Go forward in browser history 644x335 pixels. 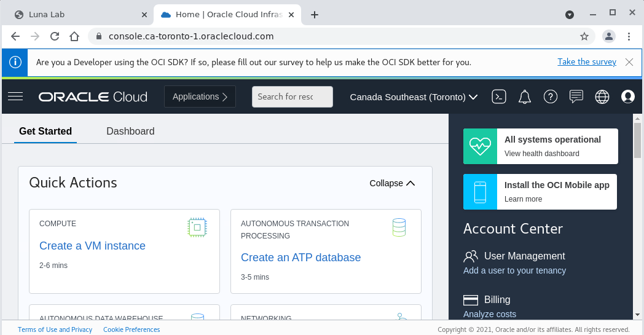click(35, 36)
